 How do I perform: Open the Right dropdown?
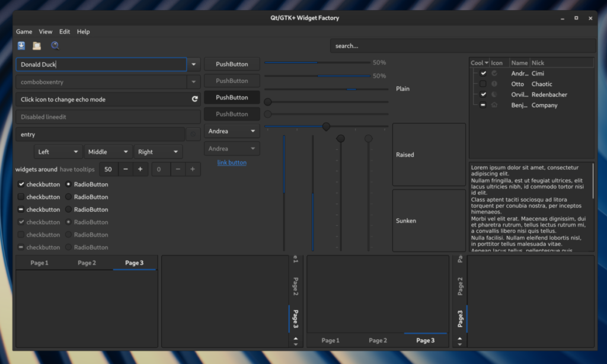point(158,152)
